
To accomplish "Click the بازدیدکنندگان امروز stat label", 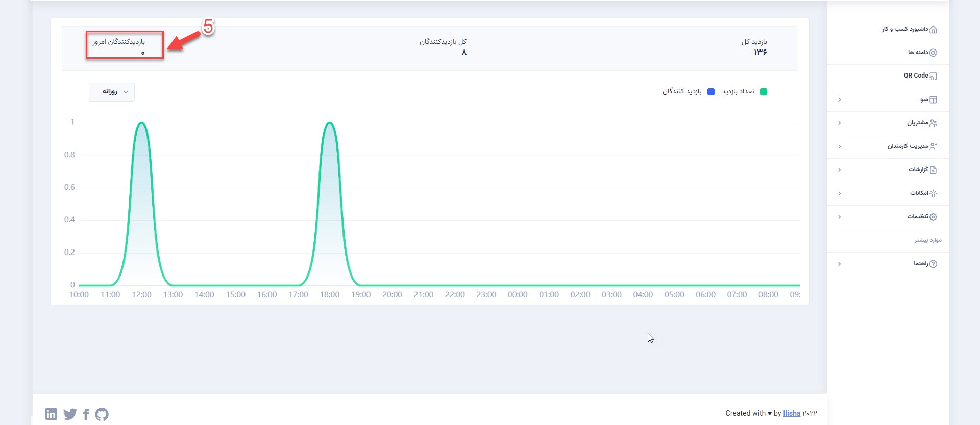I will tap(119, 42).
